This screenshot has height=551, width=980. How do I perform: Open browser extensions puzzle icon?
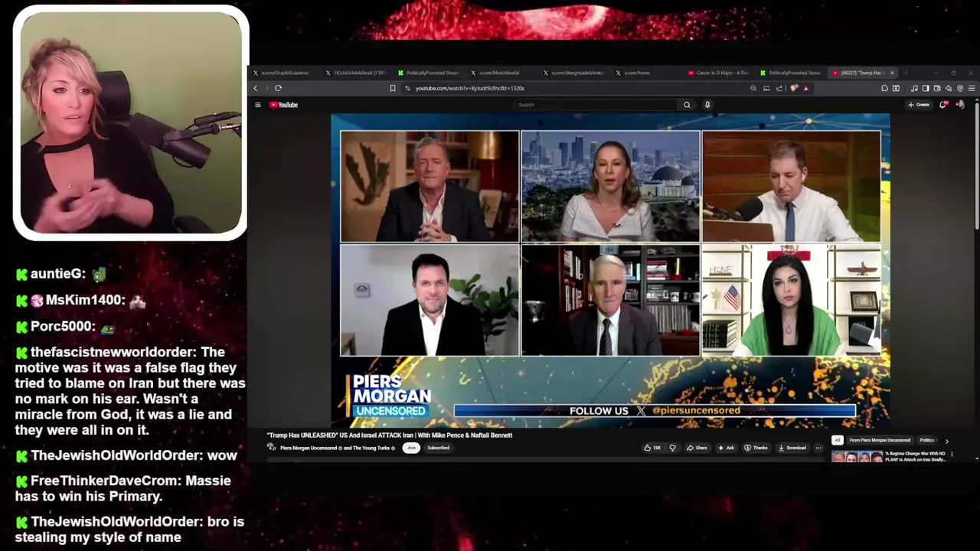click(884, 88)
